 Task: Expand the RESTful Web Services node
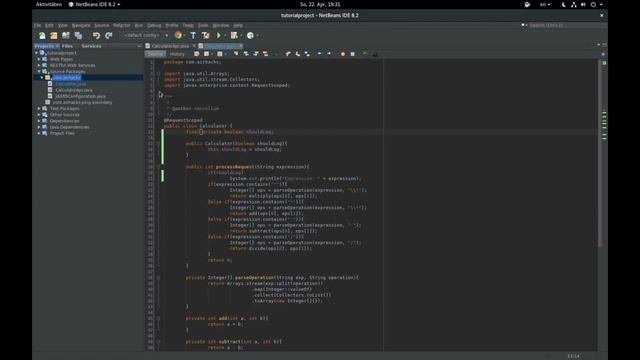(x=39, y=65)
